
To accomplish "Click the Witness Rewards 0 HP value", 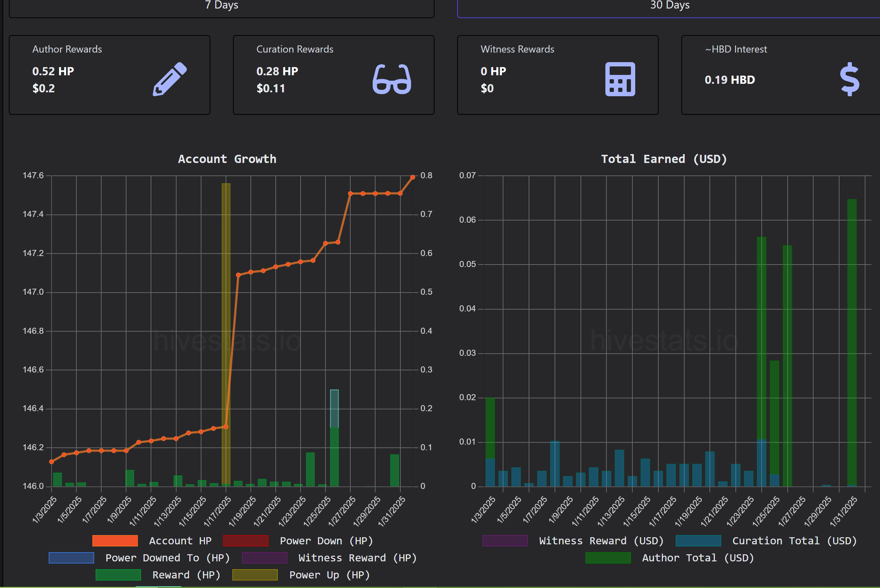I will tap(493, 71).
